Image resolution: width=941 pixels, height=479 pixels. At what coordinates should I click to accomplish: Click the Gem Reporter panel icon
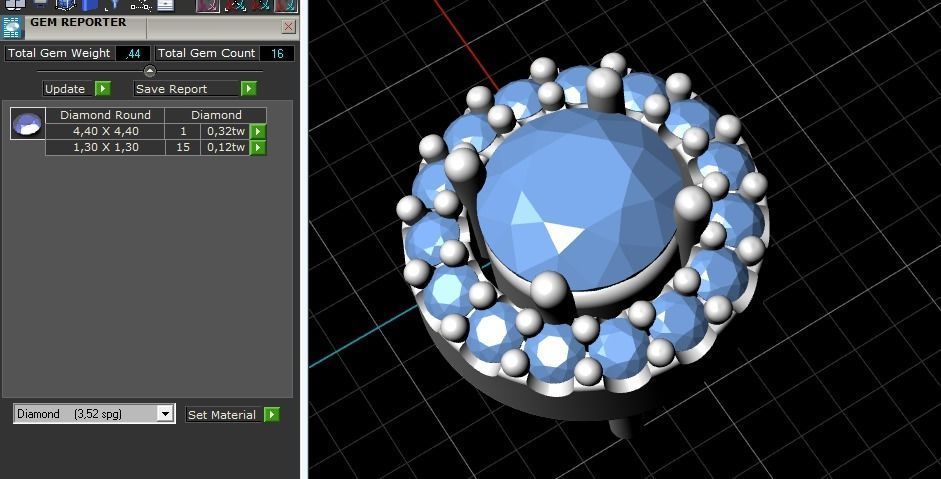(x=12, y=28)
